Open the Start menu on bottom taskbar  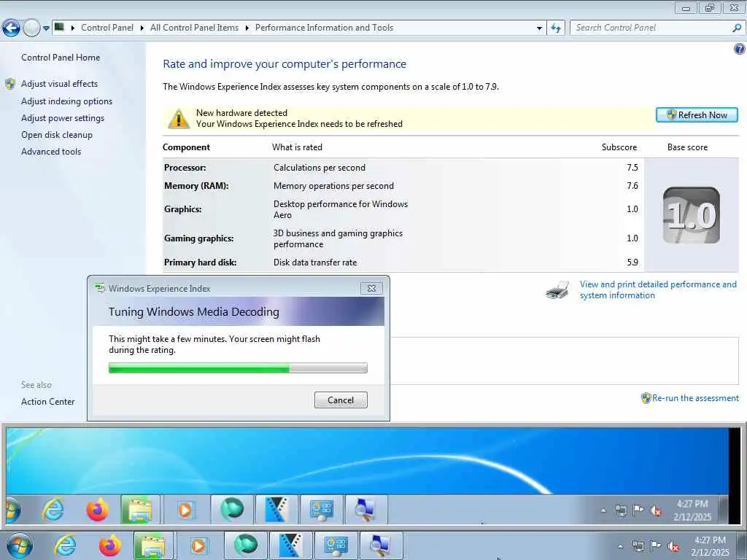(20, 545)
